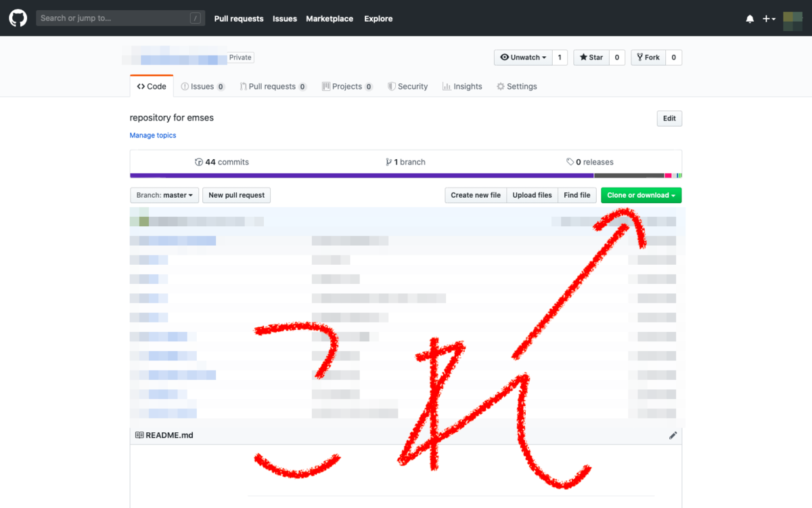812x508 pixels.
Task: View the 1 branch list
Action: click(x=405, y=162)
